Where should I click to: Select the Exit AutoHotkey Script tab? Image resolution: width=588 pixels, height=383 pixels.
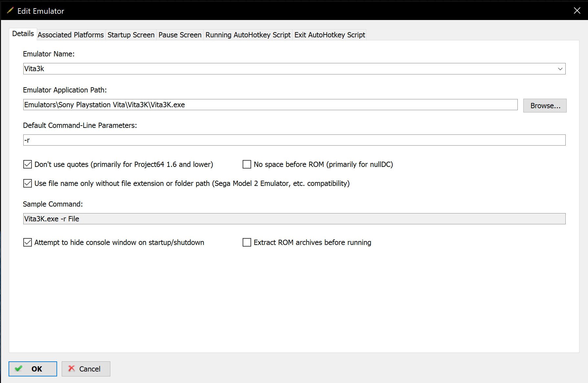(x=330, y=35)
